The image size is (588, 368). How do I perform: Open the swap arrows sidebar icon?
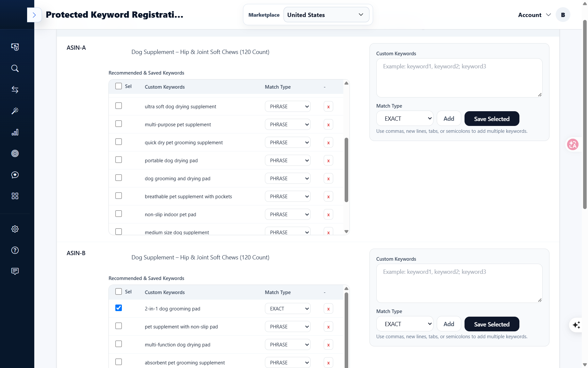coord(15,90)
